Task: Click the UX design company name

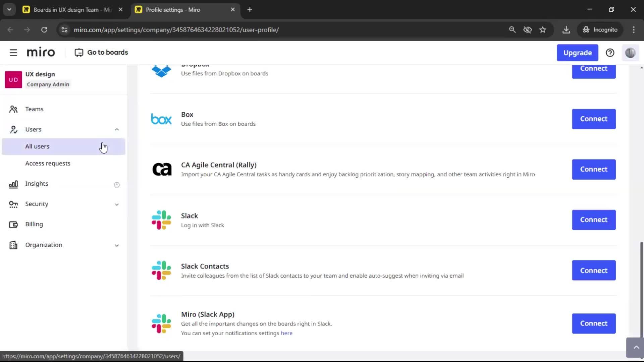Action: click(40, 74)
